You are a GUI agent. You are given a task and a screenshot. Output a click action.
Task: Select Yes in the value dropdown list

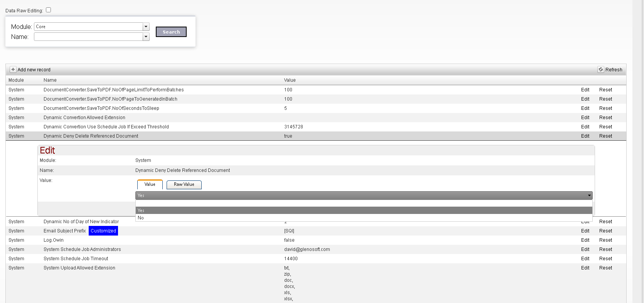(364, 210)
